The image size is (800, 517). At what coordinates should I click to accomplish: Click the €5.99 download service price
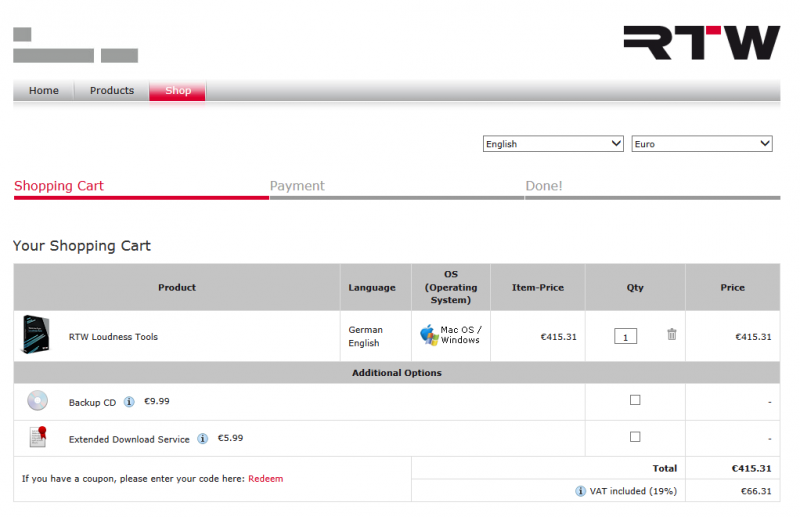click(230, 438)
